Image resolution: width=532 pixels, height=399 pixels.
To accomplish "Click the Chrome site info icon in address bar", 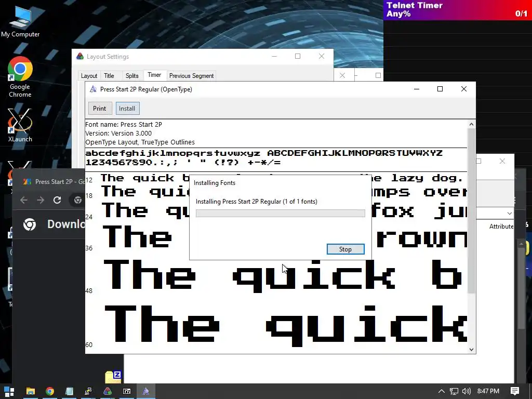I will 78,200.
